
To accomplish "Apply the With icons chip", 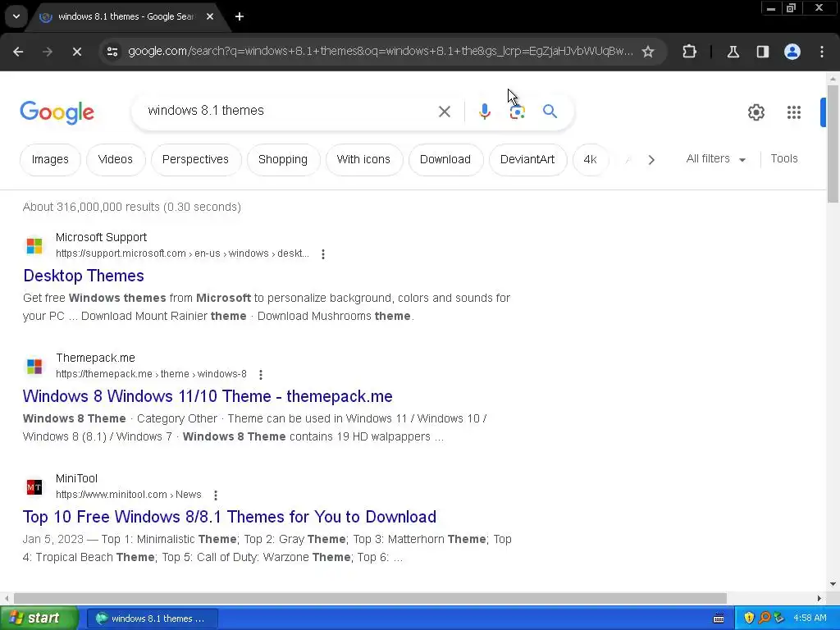I will (363, 160).
